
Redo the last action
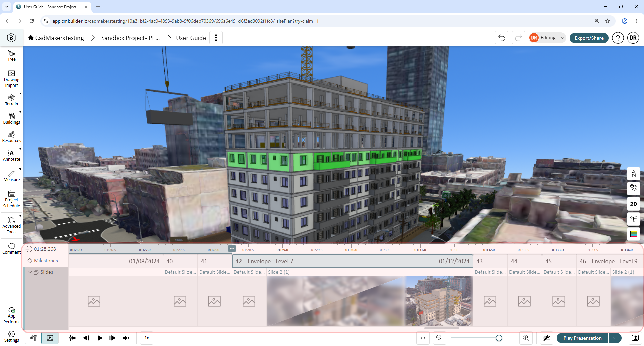(x=519, y=38)
